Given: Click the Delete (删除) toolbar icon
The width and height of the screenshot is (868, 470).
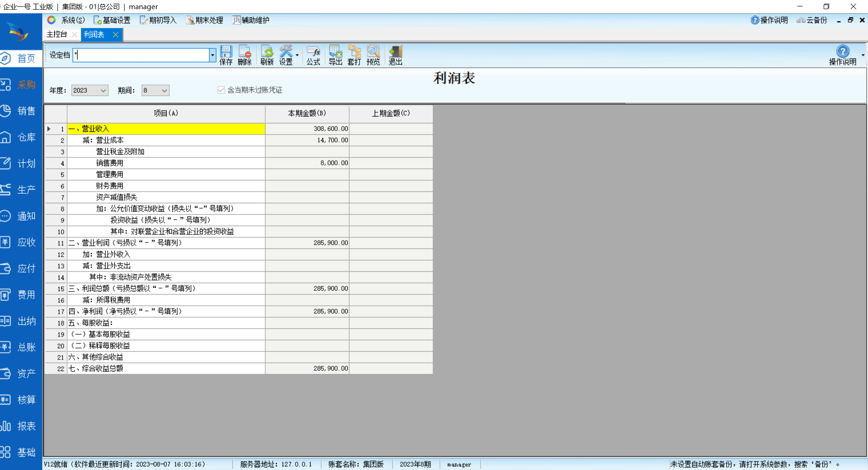Looking at the screenshot, I should coord(244,55).
